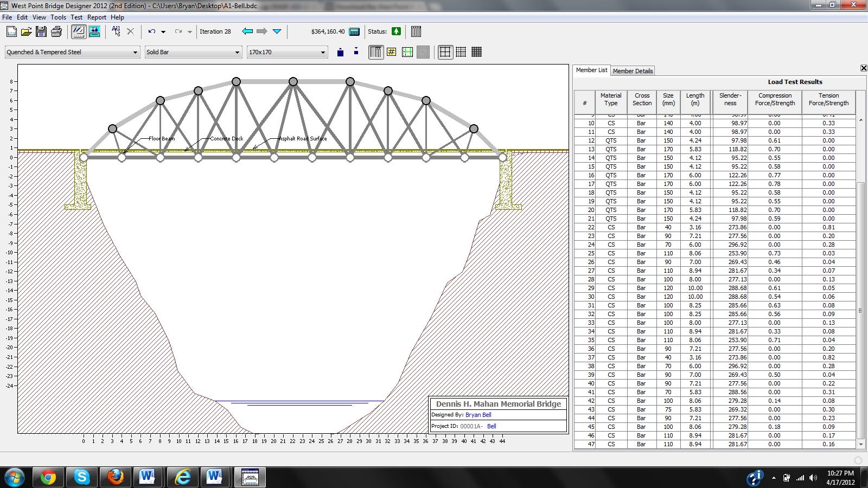This screenshot has width=868, height=488.
Task: Open Google Chrome from taskbar
Action: pos(48,477)
